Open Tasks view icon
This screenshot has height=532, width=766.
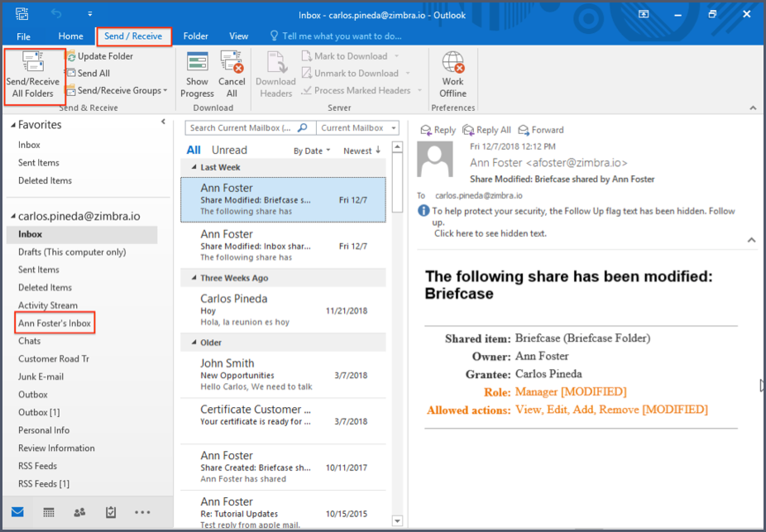point(111,512)
